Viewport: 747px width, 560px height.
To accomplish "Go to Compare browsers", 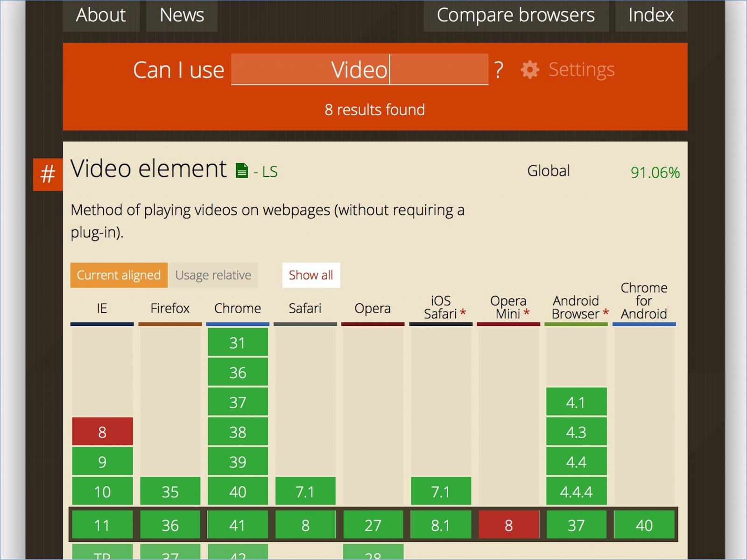I will coord(516,15).
